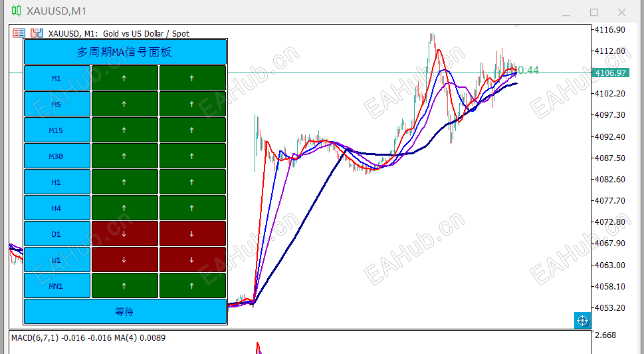Click the second red down-arrow cell in D1 row
644x354 pixels.
pos(192,234)
